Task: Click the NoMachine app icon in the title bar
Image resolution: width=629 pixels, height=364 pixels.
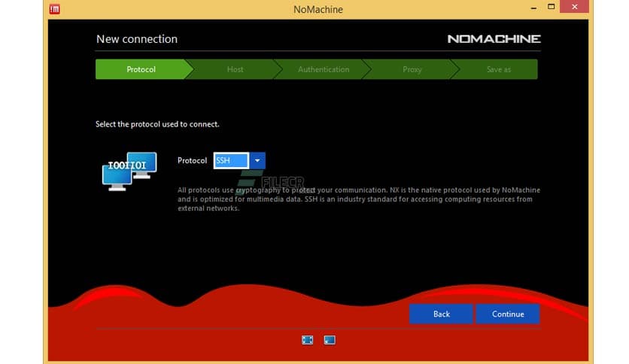Action: point(55,9)
